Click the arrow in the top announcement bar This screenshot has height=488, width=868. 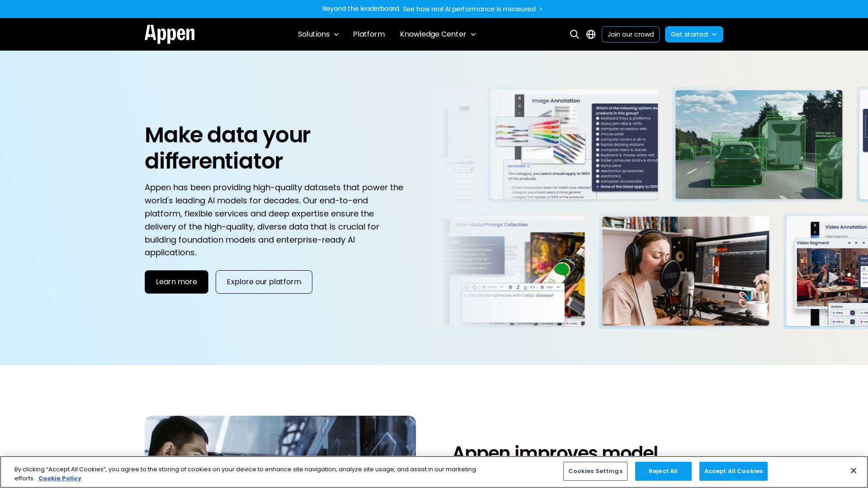pyautogui.click(x=541, y=9)
